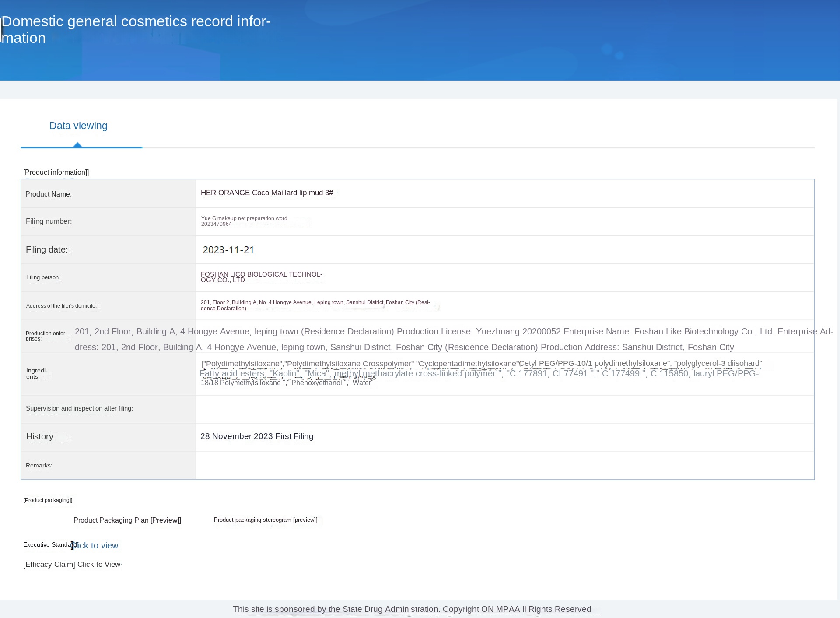Click the [Product packaging] section heading
The image size is (840, 618).
coord(48,500)
